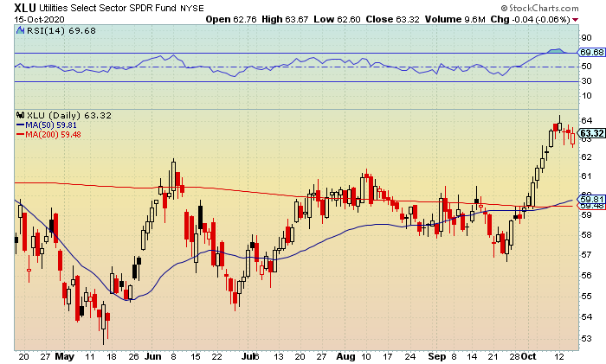Click the price axis label 54
The height and width of the screenshot is (364, 606).
pyautogui.click(x=586, y=317)
